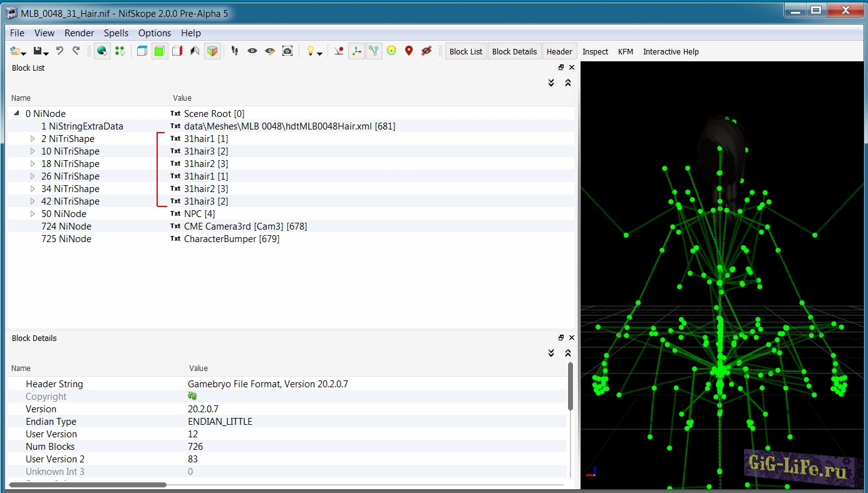Click the lightbulb lighting icon
The height and width of the screenshot is (493, 868).
(x=310, y=51)
